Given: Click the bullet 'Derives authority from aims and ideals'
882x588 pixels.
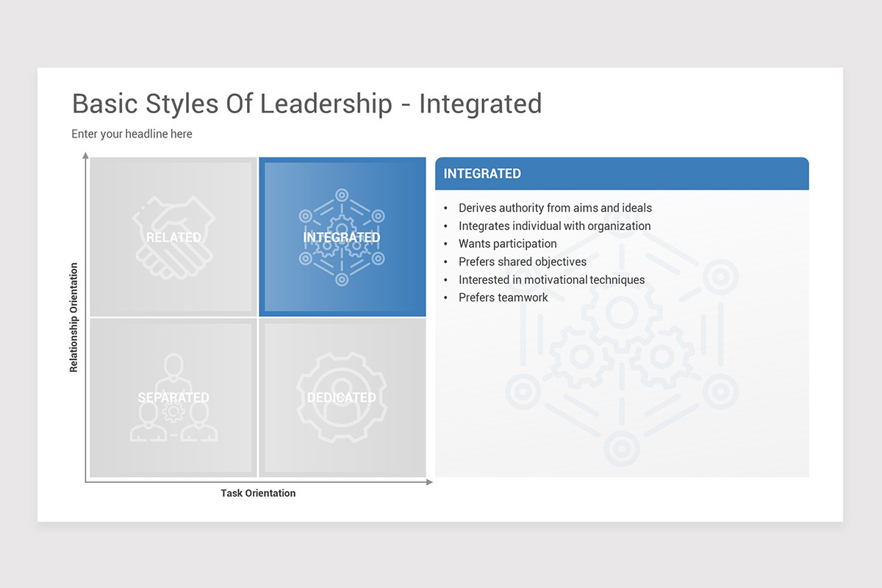Looking at the screenshot, I should point(555,208).
